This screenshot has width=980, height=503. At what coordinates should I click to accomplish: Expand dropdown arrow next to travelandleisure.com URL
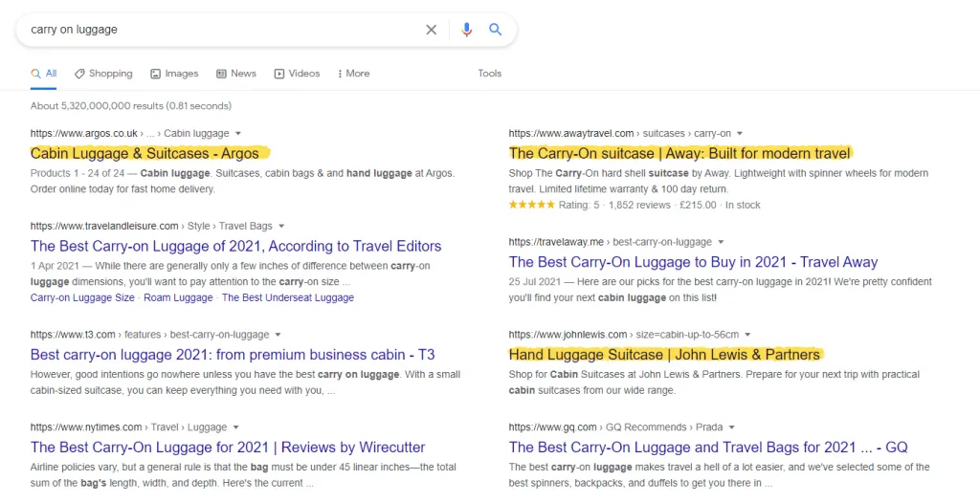[x=281, y=227]
